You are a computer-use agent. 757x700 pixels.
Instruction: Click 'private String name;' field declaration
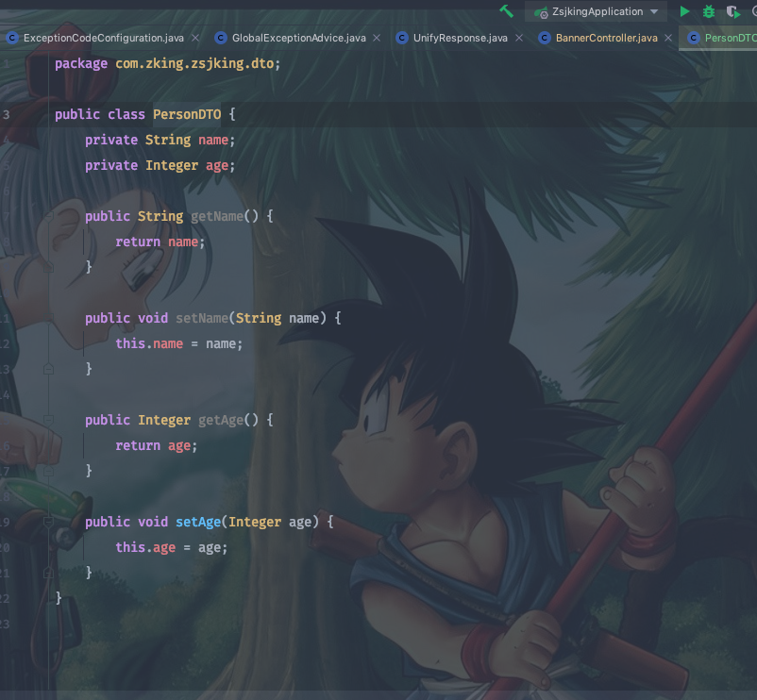point(160,140)
